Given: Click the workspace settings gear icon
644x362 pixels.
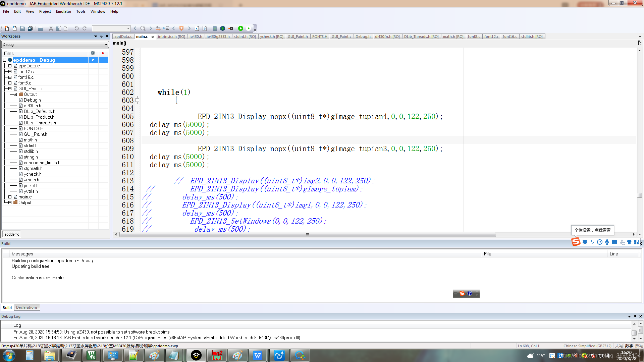Looking at the screenshot, I should click(93, 53).
